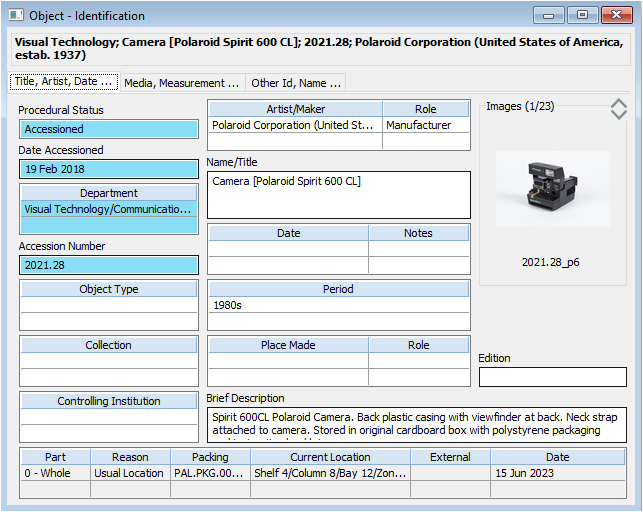Close the Object - Identification window
Screen dimensions: 643x512
[x=616, y=15]
